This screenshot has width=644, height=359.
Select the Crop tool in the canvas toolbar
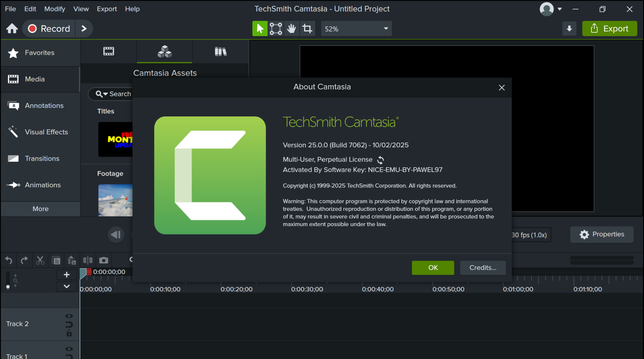pyautogui.click(x=308, y=28)
